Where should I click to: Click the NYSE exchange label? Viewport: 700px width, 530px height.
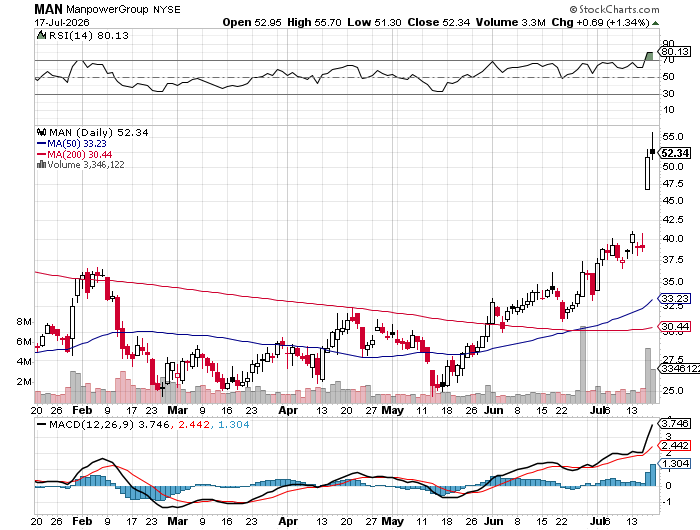[167, 9]
